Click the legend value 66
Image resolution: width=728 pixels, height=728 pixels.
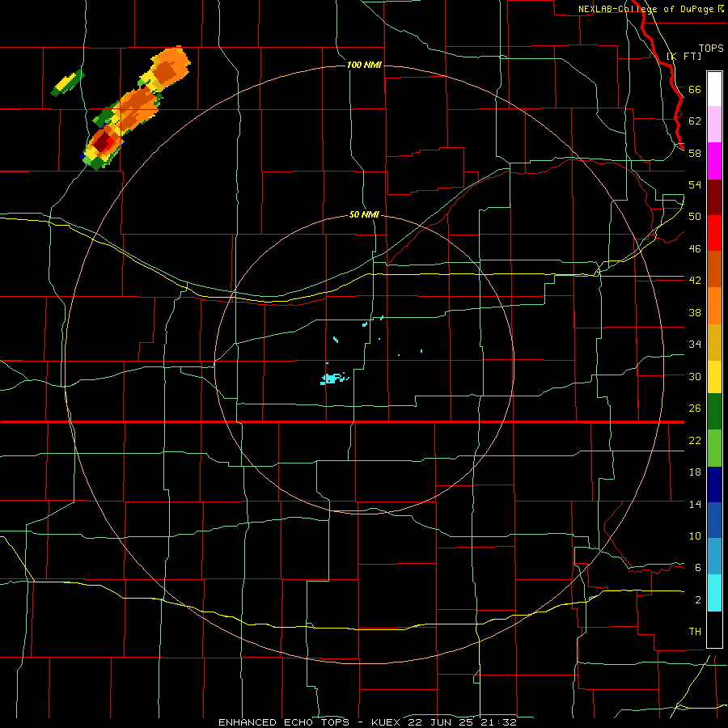pyautogui.click(x=695, y=89)
